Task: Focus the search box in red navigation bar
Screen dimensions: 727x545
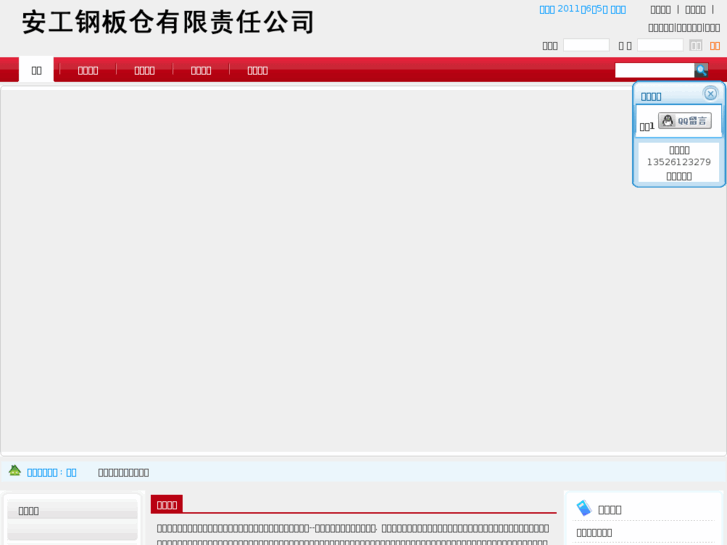Action: click(x=654, y=70)
